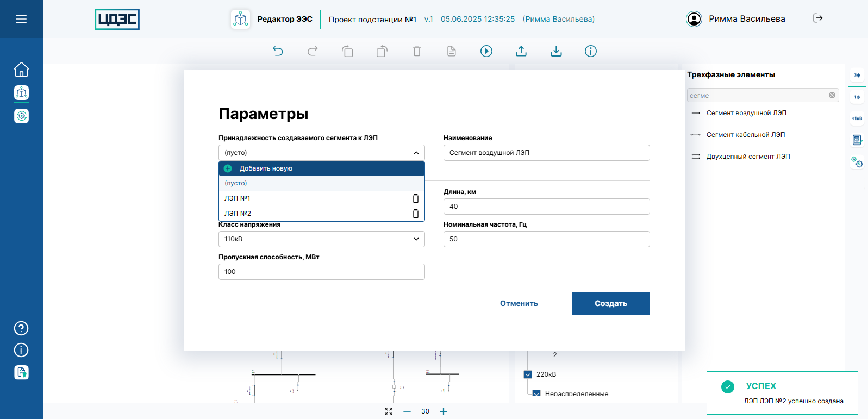Click the logout icon next to username
Viewport: 868px width, 419px height.
(817, 18)
